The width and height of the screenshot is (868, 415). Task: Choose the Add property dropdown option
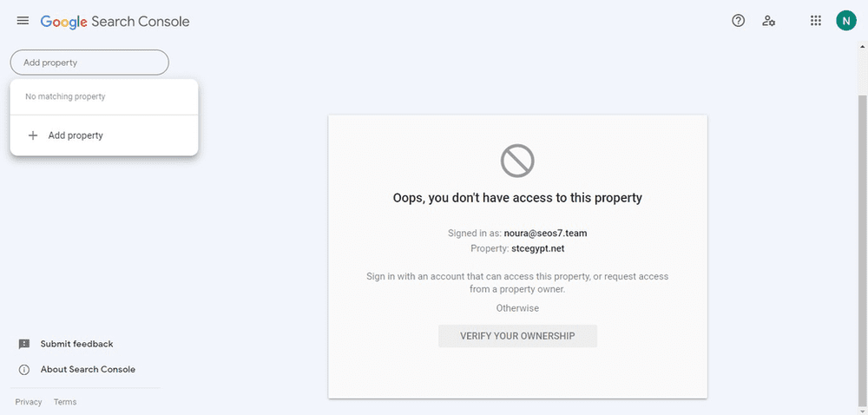click(104, 135)
